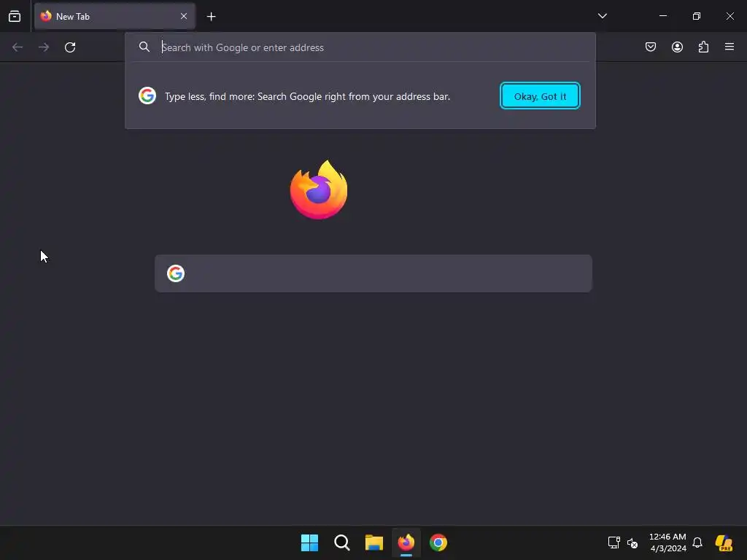Open network status tray icon
747x560 pixels.
click(x=614, y=542)
